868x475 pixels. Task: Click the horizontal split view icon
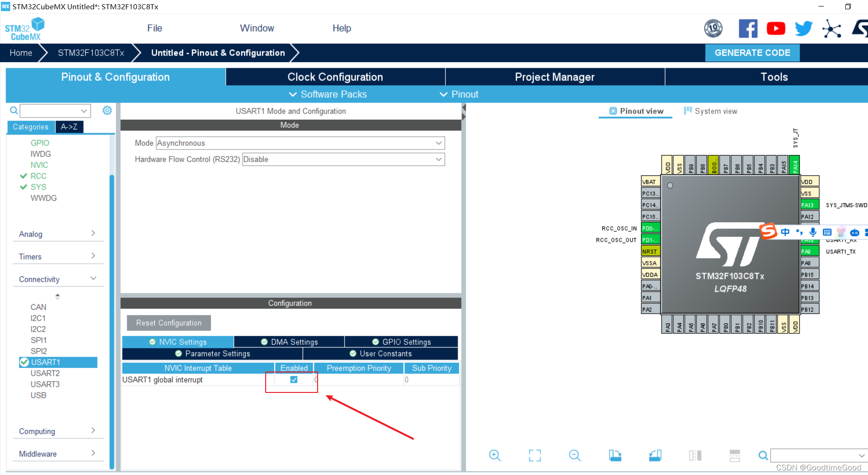point(735,456)
